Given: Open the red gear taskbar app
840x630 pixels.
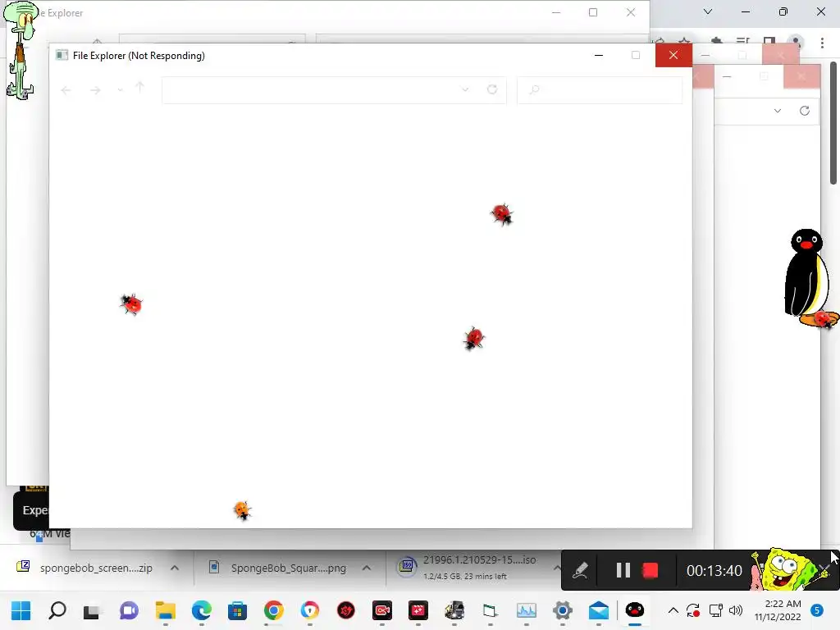Looking at the screenshot, I should (346, 610).
